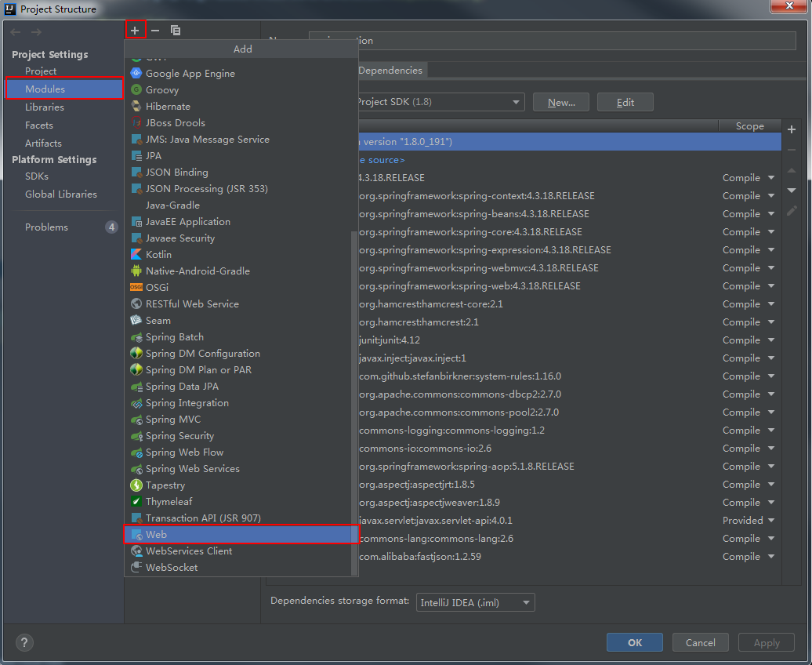812x665 pixels.
Task: Click the OSGi icon
Action: 136,287
